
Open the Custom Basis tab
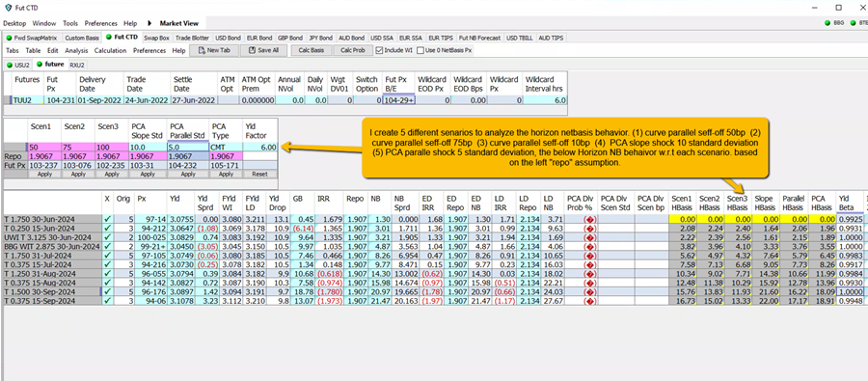coord(82,39)
